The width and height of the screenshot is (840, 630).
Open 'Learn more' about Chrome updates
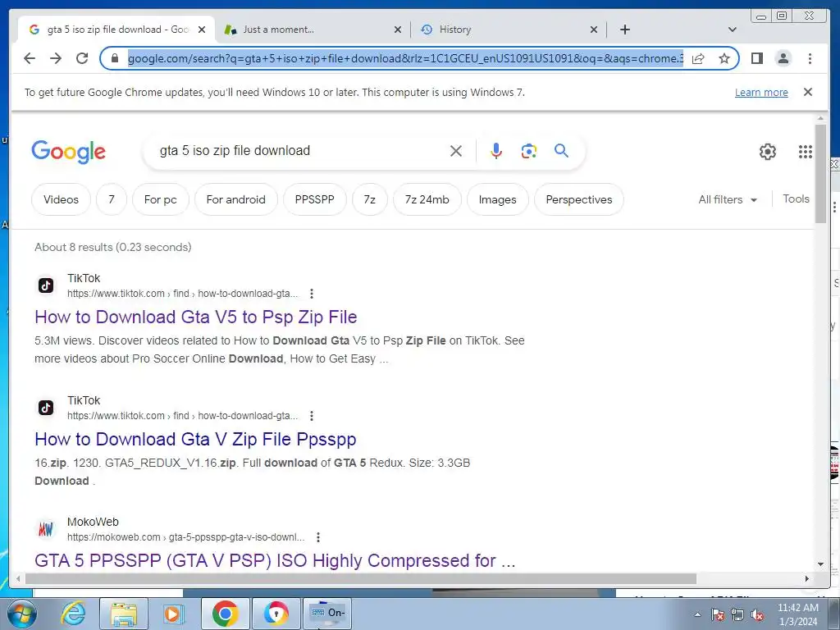(761, 92)
